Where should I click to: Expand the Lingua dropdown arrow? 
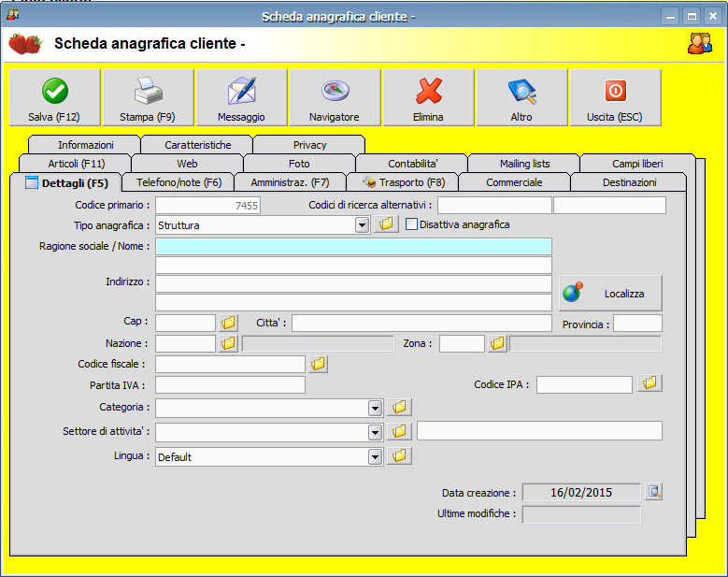tap(375, 457)
